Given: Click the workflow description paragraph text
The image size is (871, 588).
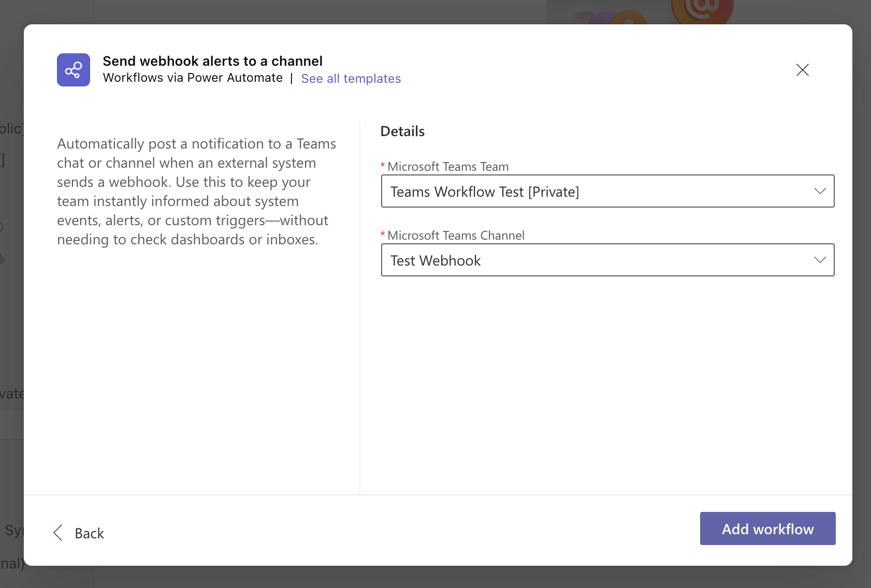Looking at the screenshot, I should tap(197, 192).
